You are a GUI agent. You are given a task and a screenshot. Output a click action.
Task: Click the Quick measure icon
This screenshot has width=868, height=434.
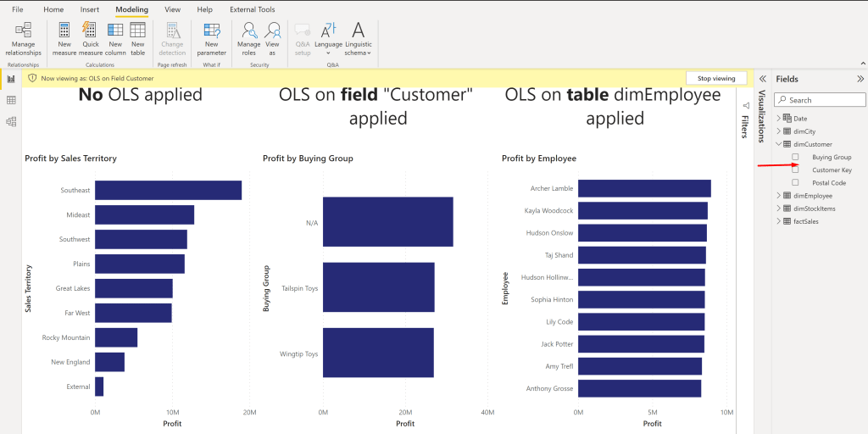(91, 39)
